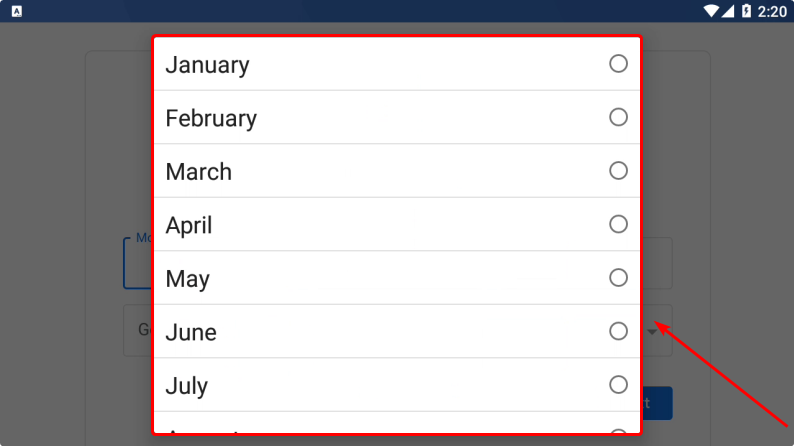Choose the June radio button
This screenshot has width=794, height=446.
618,331
